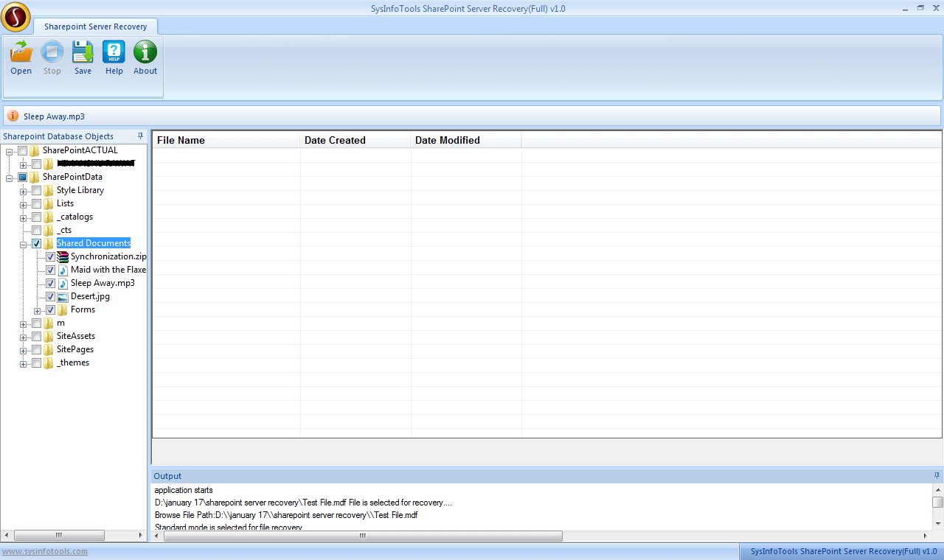Click the Open folder icon
The width and height of the screenshot is (944, 560).
pyautogui.click(x=21, y=52)
